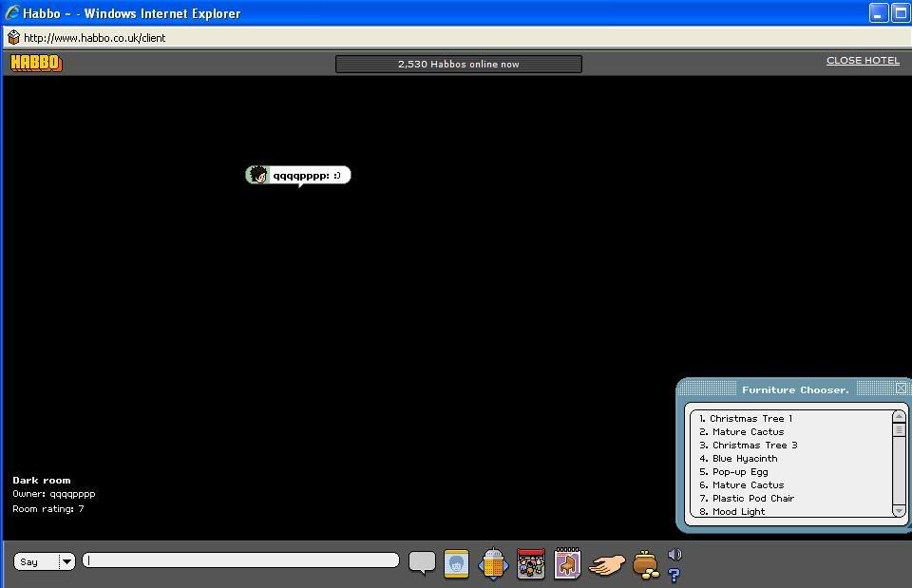
Task: Close the Furniture Chooser window
Action: (901, 389)
